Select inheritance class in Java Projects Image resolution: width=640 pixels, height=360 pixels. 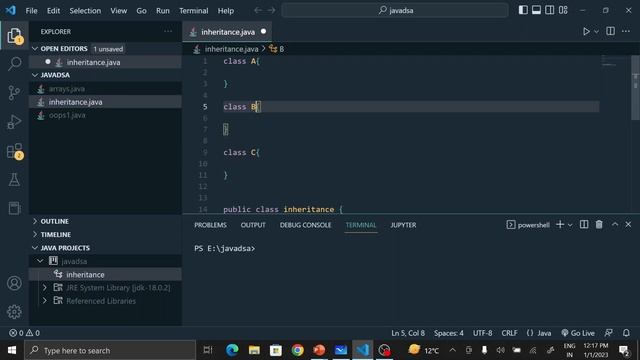(x=105, y=274)
